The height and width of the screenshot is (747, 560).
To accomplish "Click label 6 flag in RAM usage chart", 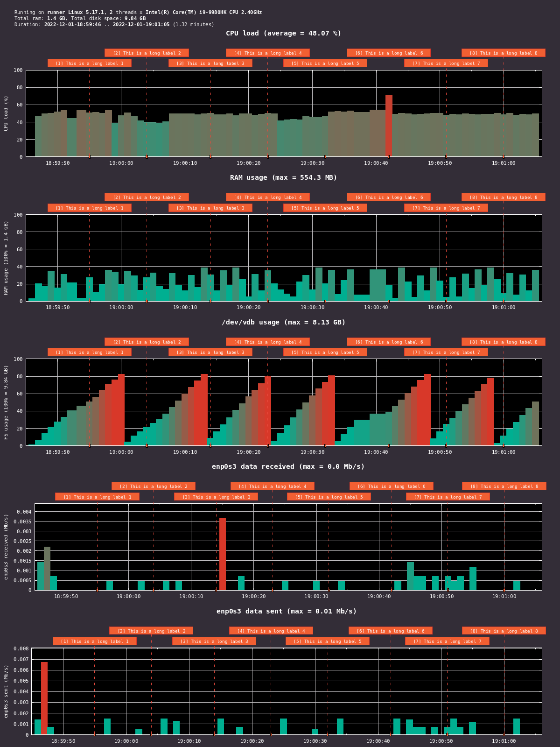I will (389, 197).
